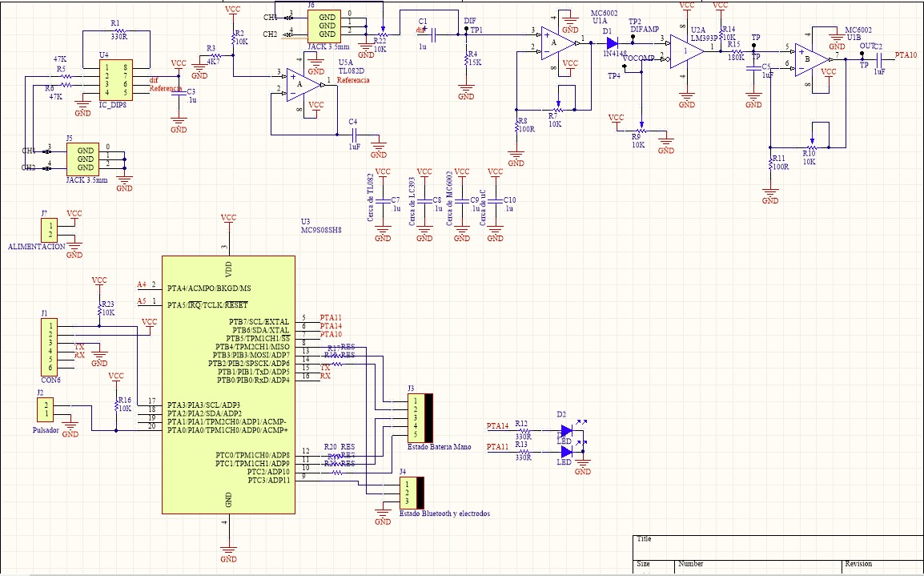The image size is (924, 576).
Task: Select the C8 decoupling capacitor
Action: [x=424, y=201]
